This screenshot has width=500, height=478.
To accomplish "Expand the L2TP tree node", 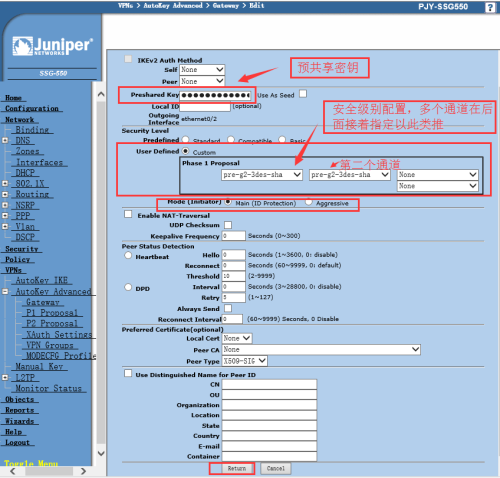I will point(5,377).
